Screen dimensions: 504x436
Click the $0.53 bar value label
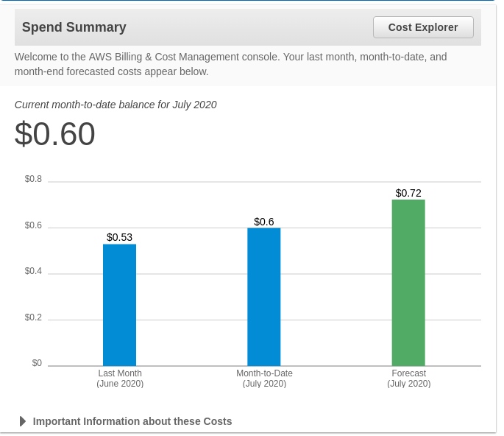click(x=119, y=237)
